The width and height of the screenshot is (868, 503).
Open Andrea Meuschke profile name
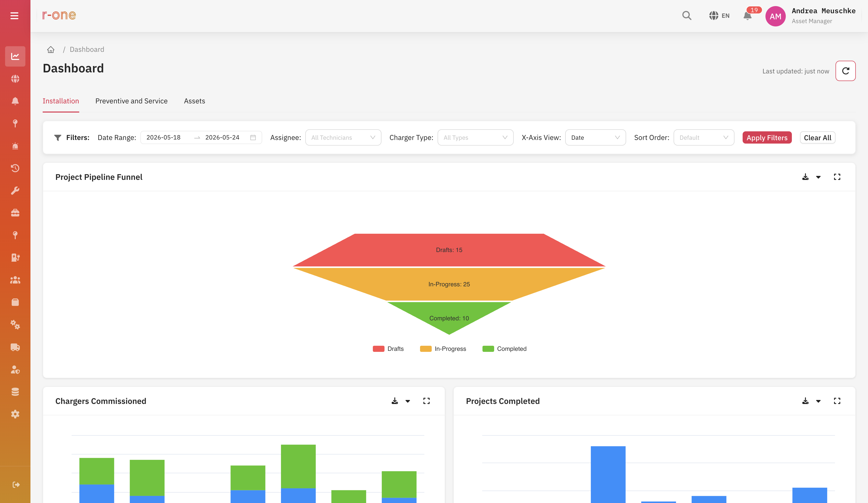tap(823, 11)
